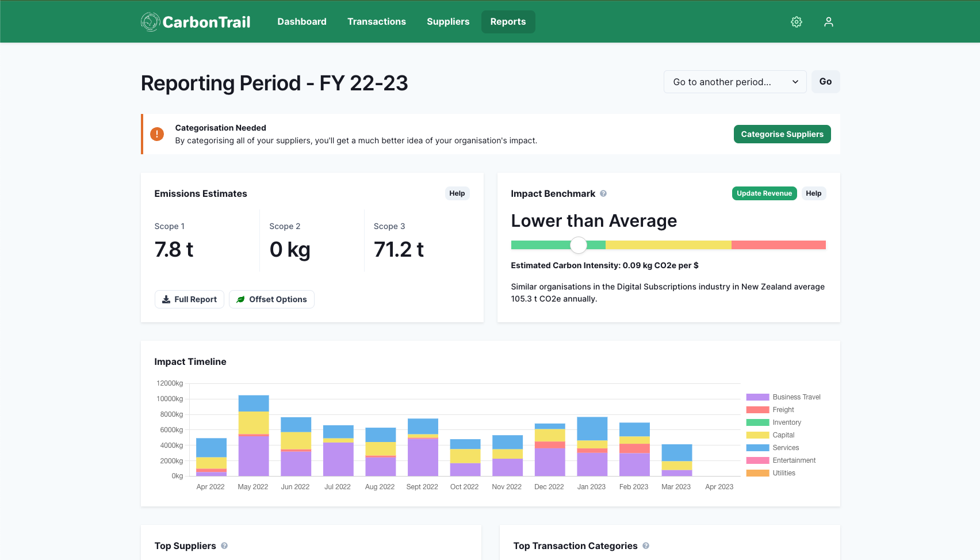Click the help icon beside Impact Benchmark
This screenshot has width=980, height=560.
(603, 193)
